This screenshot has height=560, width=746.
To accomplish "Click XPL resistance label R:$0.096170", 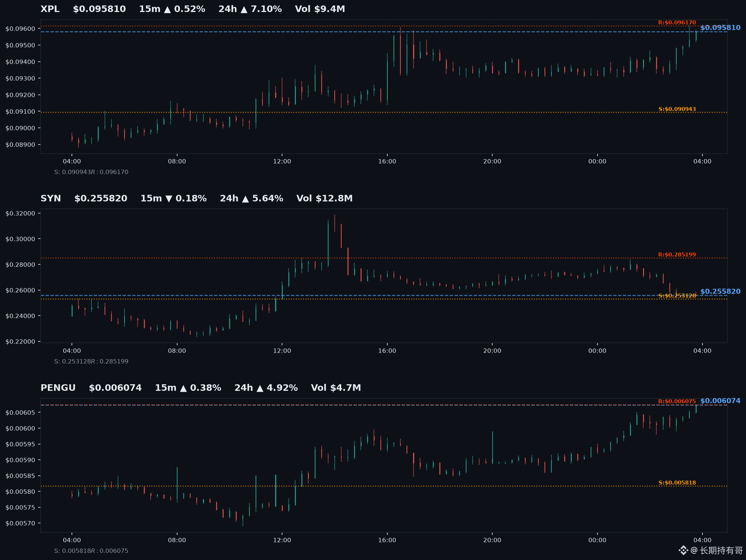I will [677, 23].
